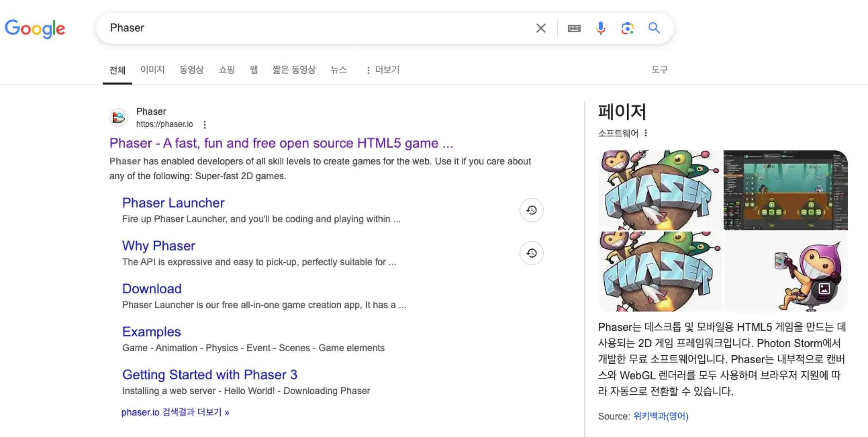Expand the 더보기 menu
This screenshot has height=437, width=868.
tap(383, 70)
